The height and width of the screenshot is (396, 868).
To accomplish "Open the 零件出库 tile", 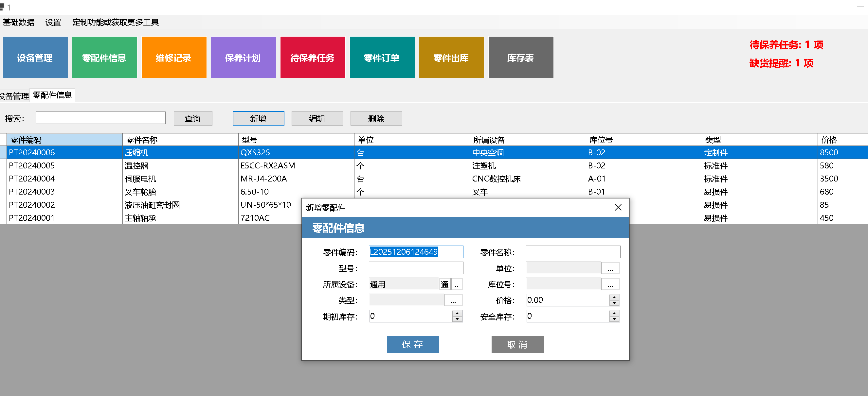I will coord(451,58).
